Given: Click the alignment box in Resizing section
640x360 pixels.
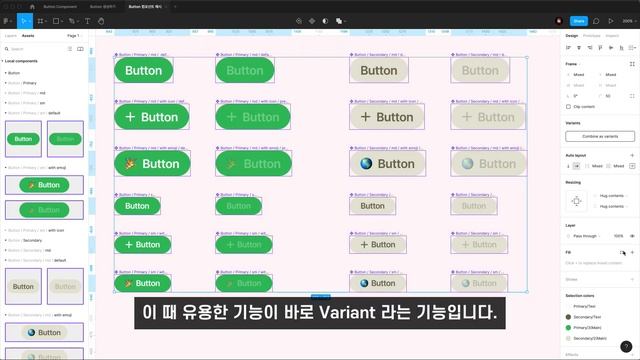Looking at the screenshot, I should point(576,201).
